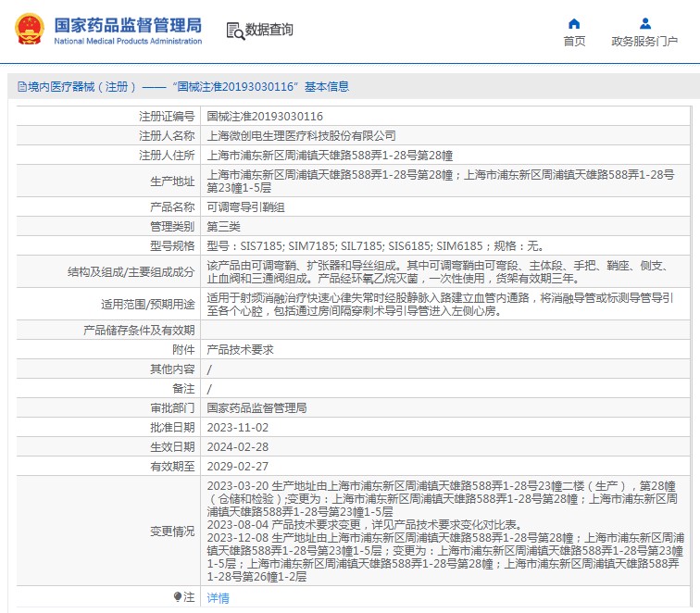Click the 变更情况 row label

[172, 532]
